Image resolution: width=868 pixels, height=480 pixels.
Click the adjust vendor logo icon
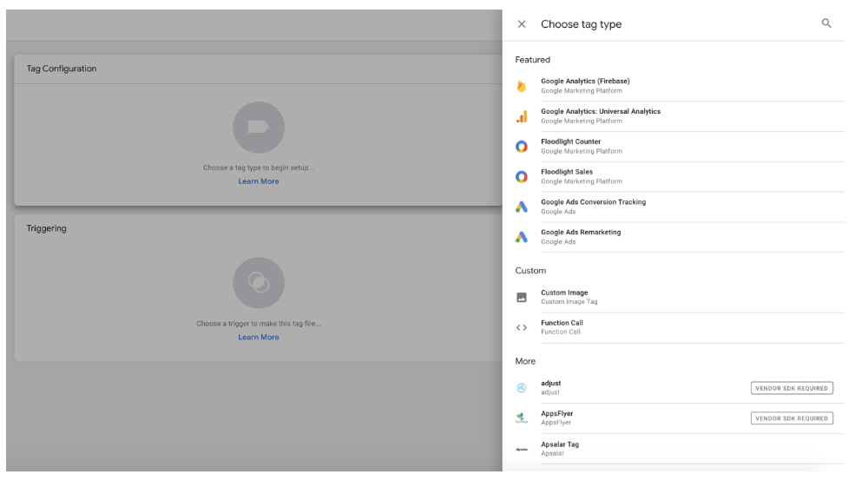(x=522, y=388)
